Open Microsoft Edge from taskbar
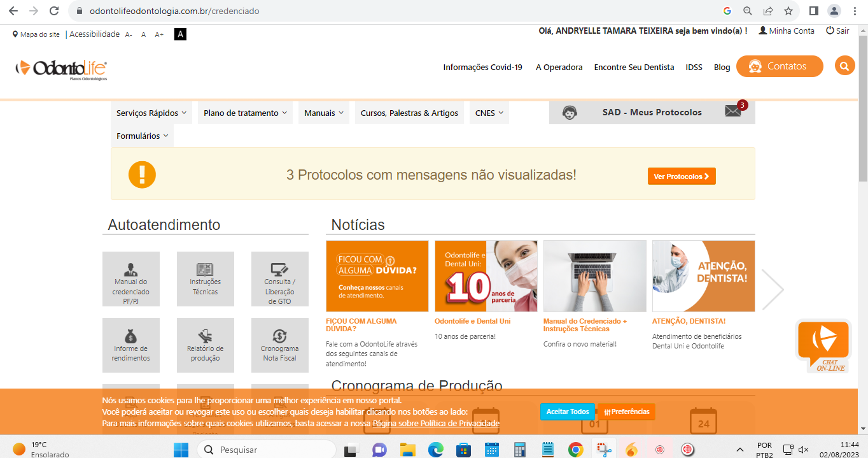Viewport: 868px width, 458px height. point(435,450)
